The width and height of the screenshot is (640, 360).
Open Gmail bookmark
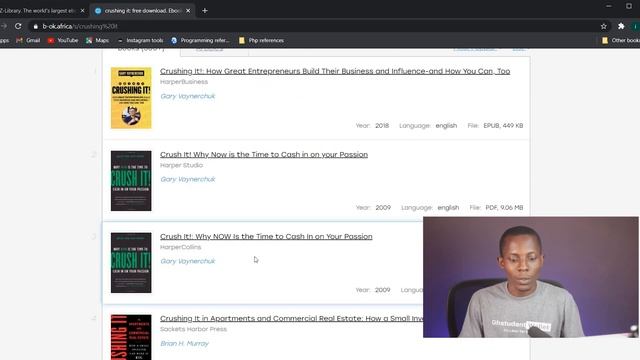28,40
